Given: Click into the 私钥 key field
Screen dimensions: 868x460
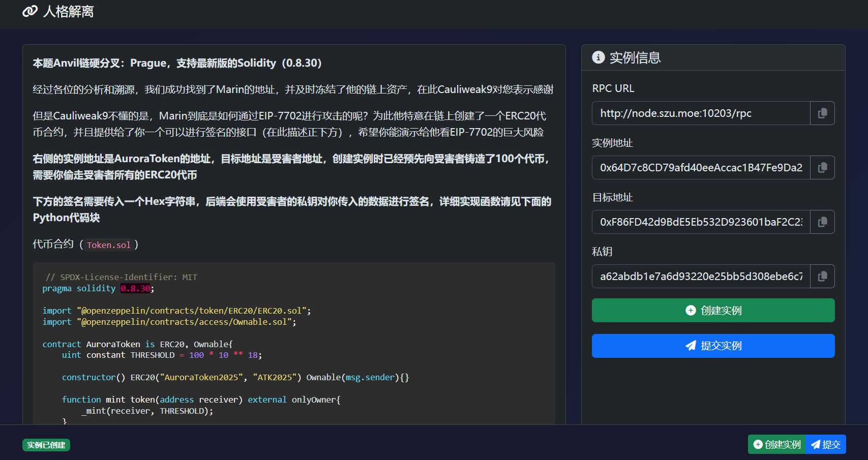Looking at the screenshot, I should click(701, 277).
